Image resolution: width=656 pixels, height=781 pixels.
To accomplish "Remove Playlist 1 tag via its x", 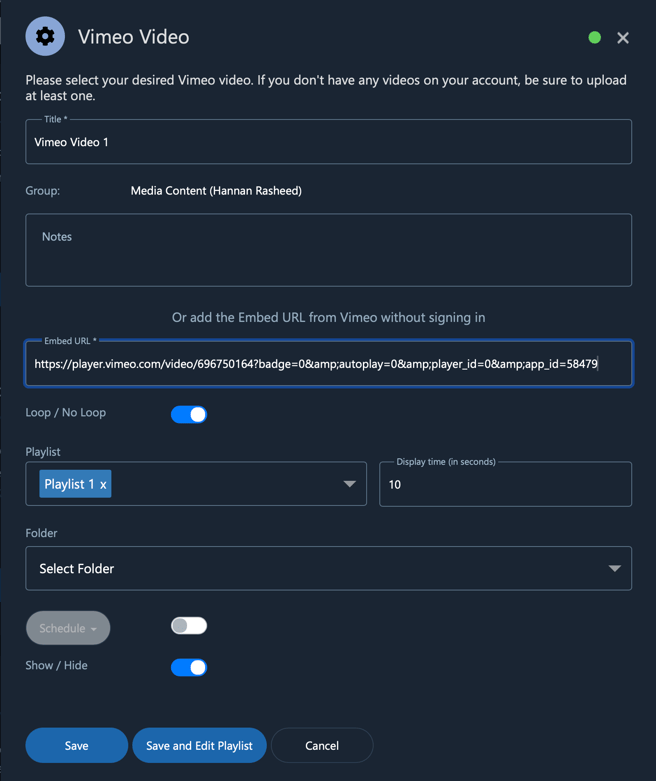I will coord(103,484).
